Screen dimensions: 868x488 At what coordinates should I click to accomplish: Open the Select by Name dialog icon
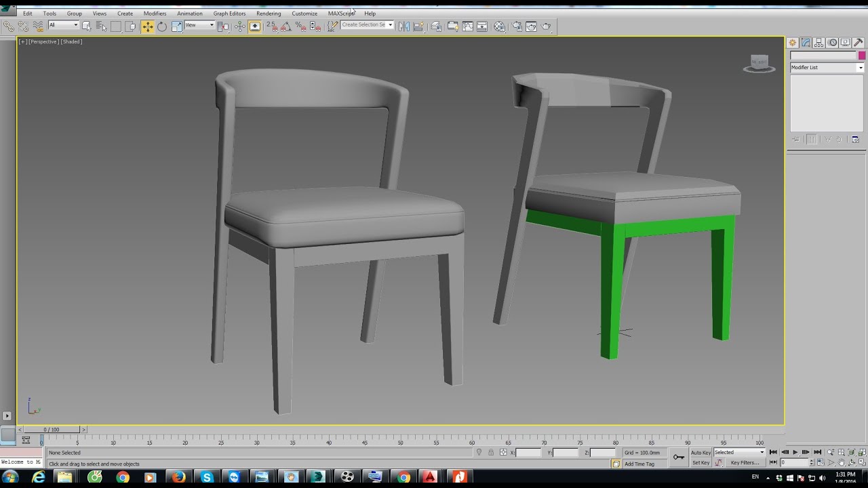[101, 26]
